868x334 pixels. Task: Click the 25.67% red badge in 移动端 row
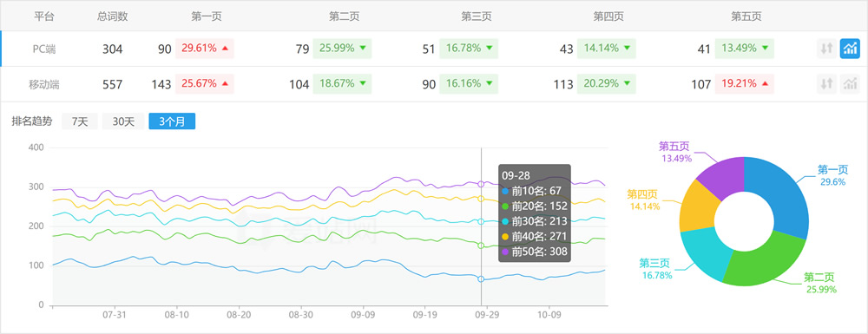205,84
